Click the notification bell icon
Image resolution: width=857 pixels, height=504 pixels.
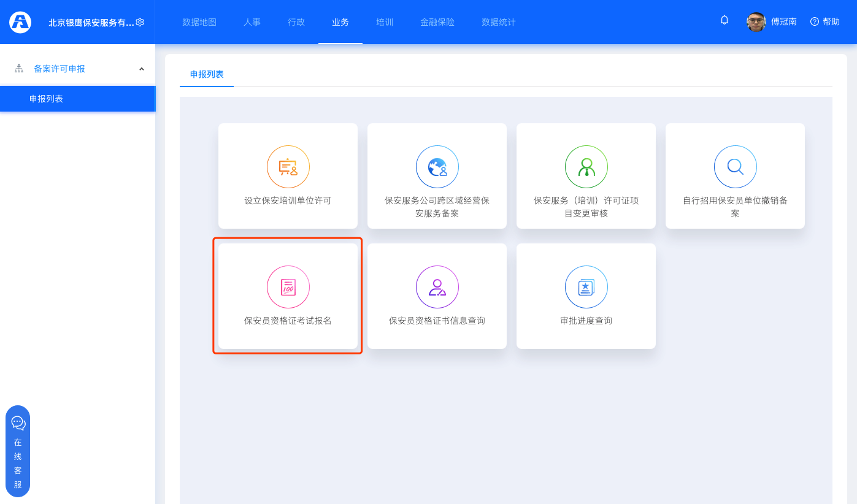[724, 20]
